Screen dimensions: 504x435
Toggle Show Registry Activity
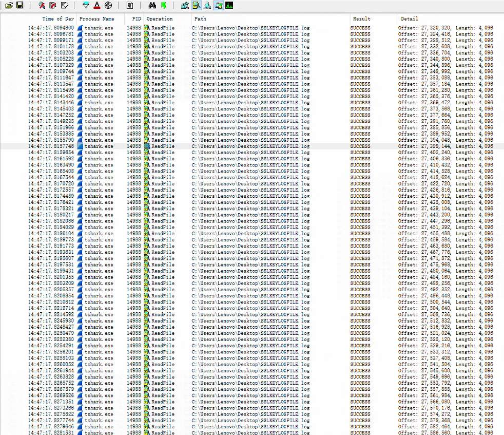185,6
